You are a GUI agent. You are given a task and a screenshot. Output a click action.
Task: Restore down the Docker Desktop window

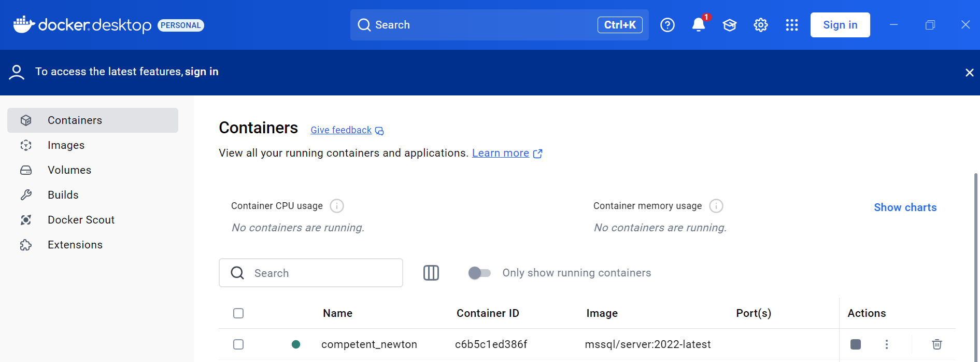point(930,25)
